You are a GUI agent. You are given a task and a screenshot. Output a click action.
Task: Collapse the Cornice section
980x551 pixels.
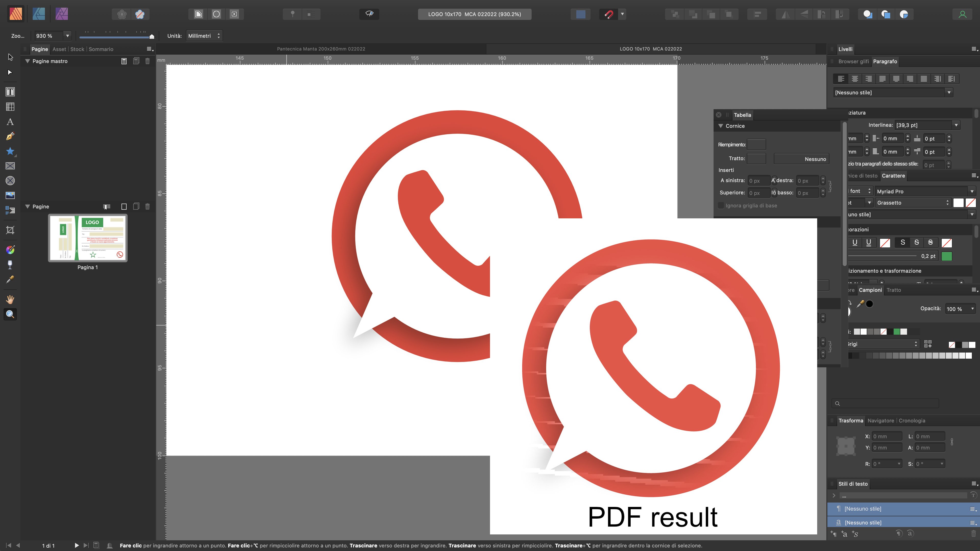click(720, 126)
